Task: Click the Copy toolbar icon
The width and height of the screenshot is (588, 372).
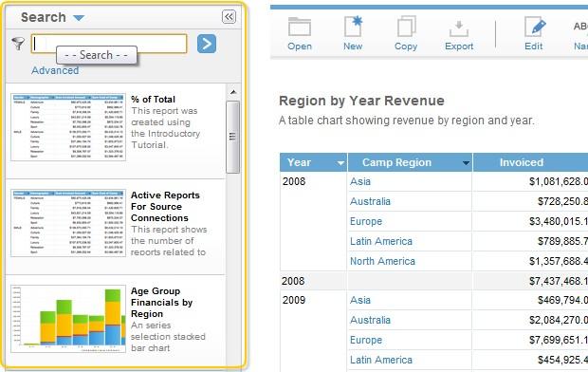Action: pyautogui.click(x=406, y=27)
